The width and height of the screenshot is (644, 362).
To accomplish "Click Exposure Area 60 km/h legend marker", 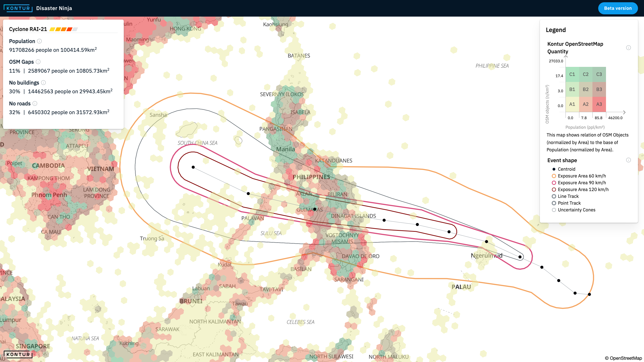I will 554,176.
